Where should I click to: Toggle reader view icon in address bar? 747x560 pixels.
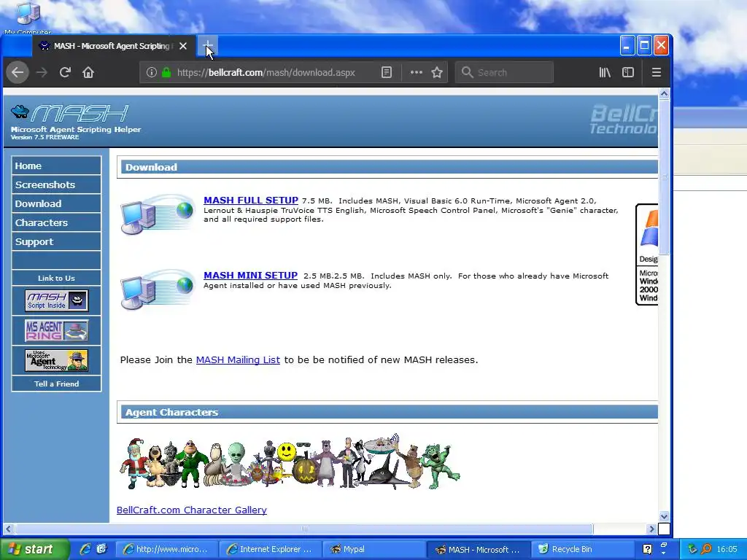(387, 72)
